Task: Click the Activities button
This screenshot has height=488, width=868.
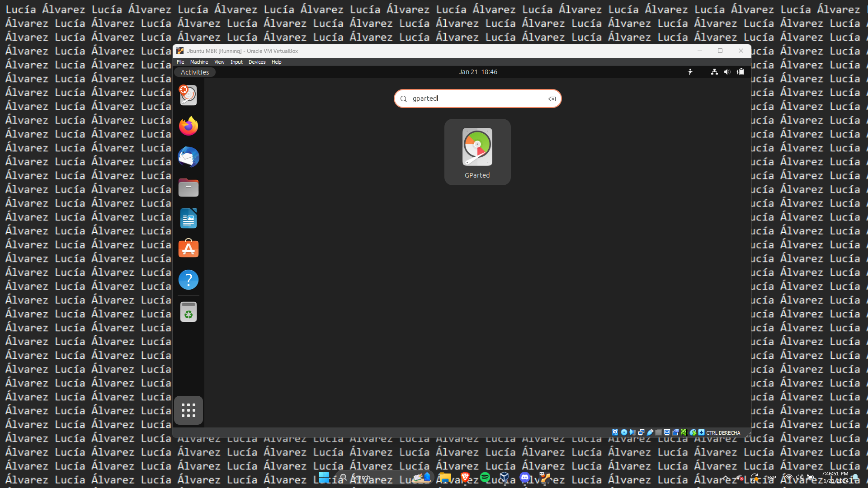Action: point(195,72)
